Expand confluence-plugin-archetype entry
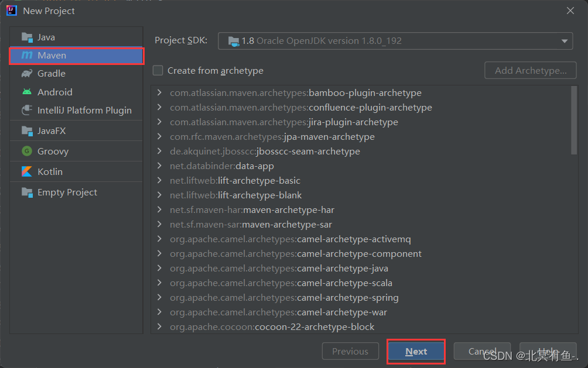The width and height of the screenshot is (588, 368). 159,107
